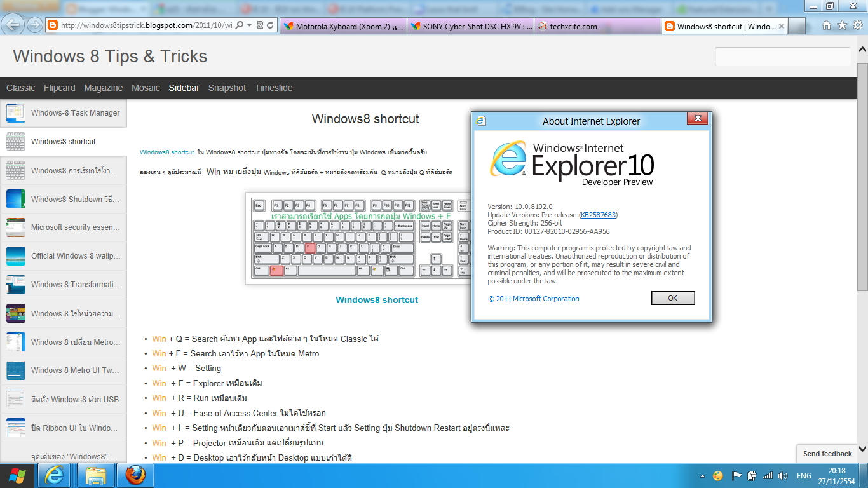Open the address bar autocomplete dropdown arrow
The height and width of the screenshot is (488, 868).
(249, 25)
